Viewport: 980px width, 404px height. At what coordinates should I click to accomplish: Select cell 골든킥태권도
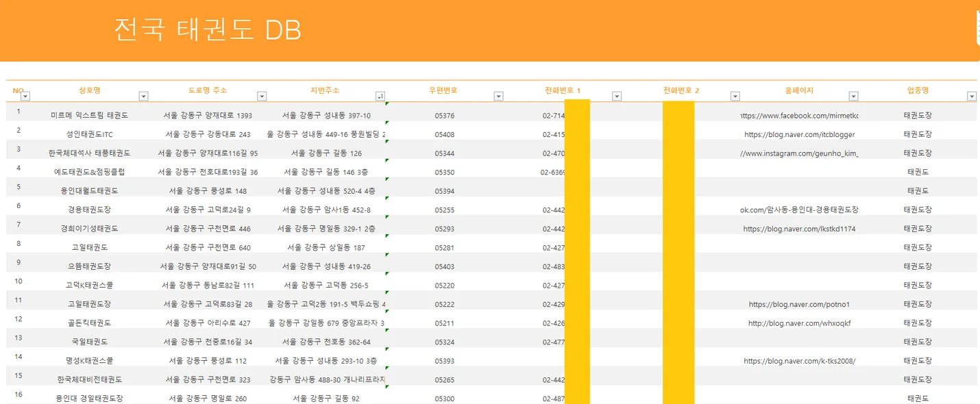(90, 323)
